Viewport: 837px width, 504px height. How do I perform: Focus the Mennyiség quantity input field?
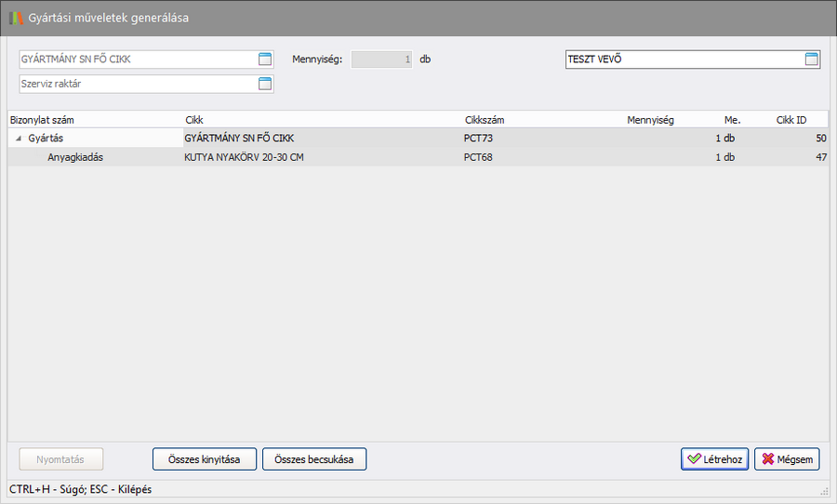click(x=381, y=60)
